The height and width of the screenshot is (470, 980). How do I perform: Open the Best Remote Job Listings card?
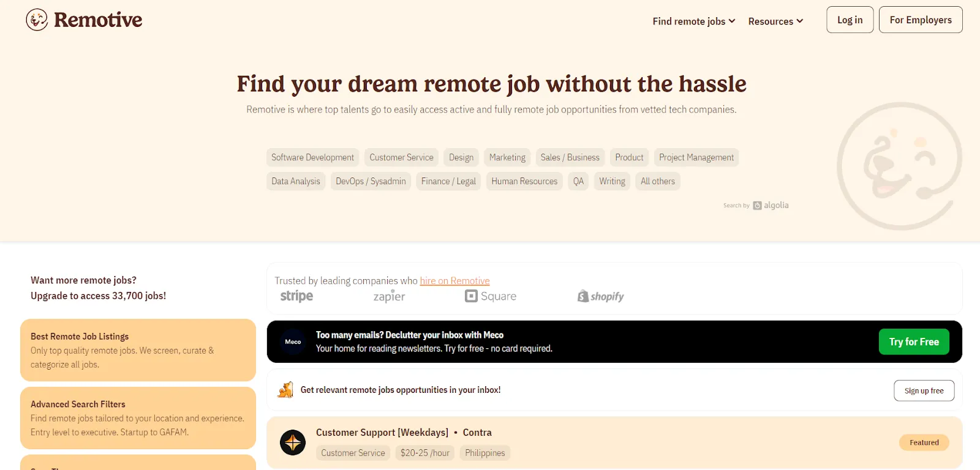(138, 350)
